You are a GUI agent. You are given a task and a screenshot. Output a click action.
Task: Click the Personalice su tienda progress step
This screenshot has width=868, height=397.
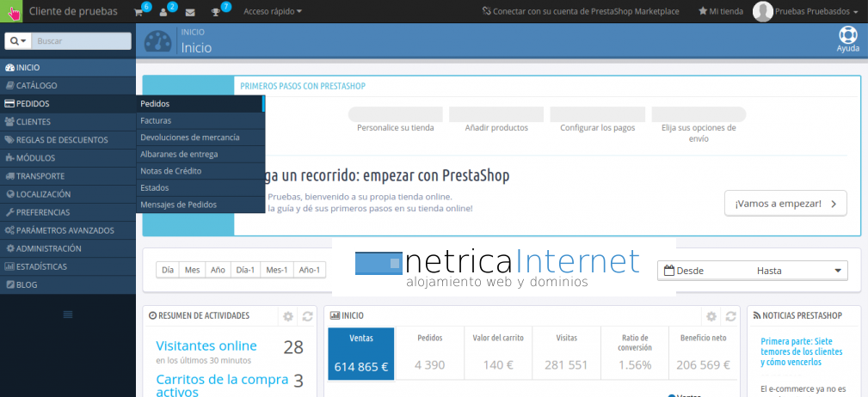coord(395,120)
